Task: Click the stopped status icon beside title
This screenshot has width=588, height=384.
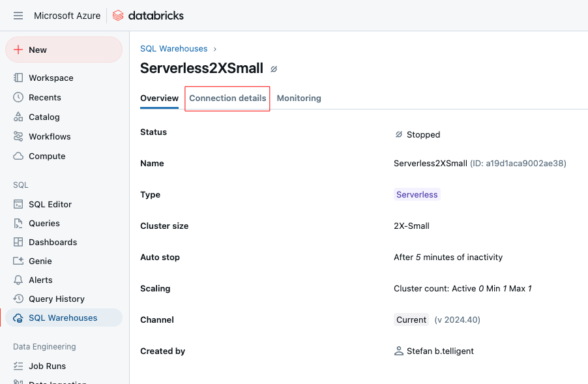Action: pyautogui.click(x=274, y=69)
